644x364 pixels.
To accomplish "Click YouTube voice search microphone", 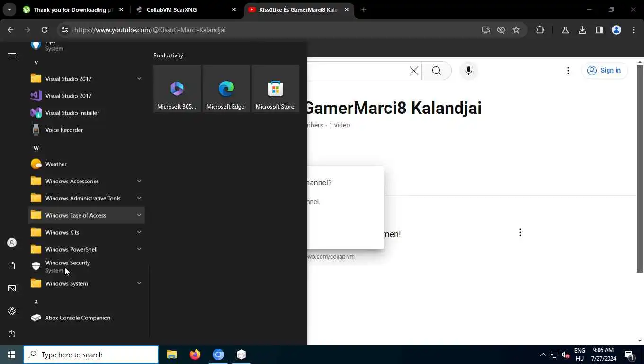I will (x=468, y=71).
